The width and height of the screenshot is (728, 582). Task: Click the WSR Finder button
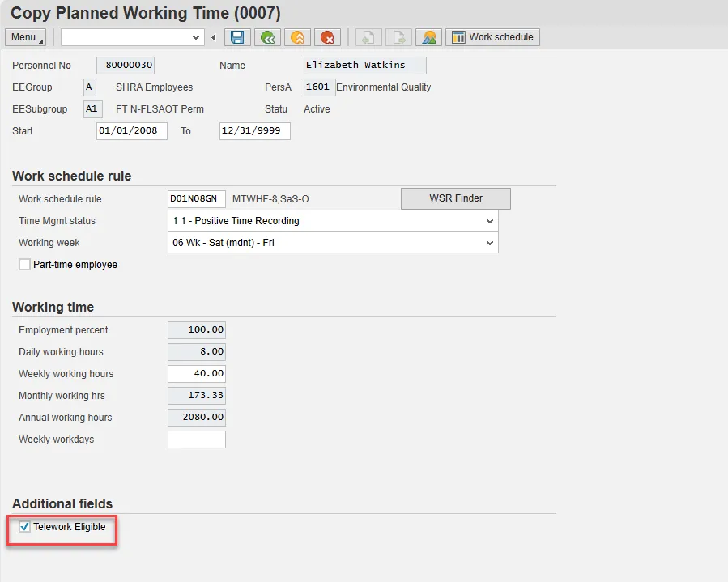tap(456, 198)
